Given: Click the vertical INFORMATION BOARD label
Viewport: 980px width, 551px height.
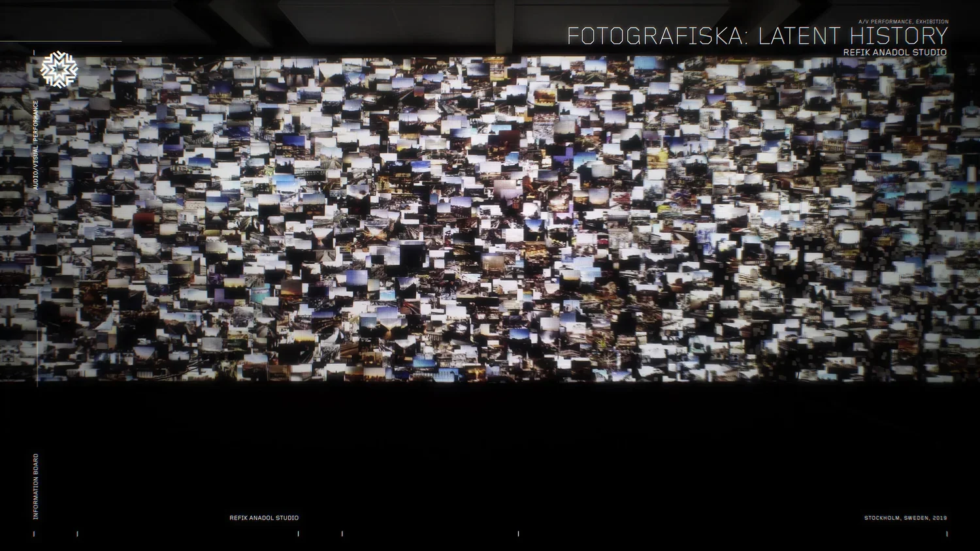Looking at the screenshot, I should (x=36, y=486).
